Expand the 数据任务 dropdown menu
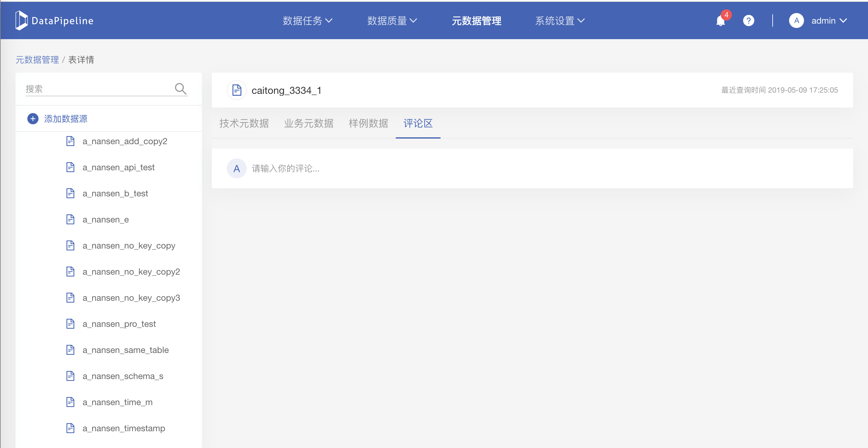This screenshot has height=448, width=868. pos(307,21)
